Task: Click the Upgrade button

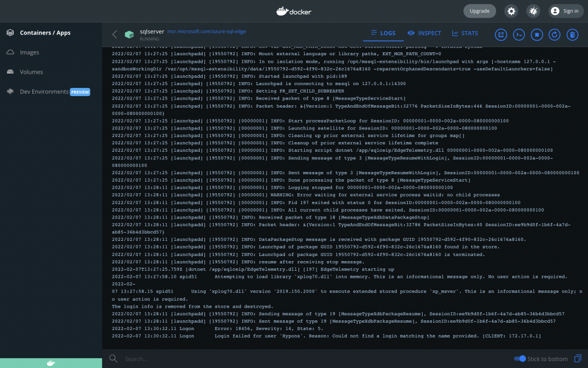Action: tap(479, 11)
